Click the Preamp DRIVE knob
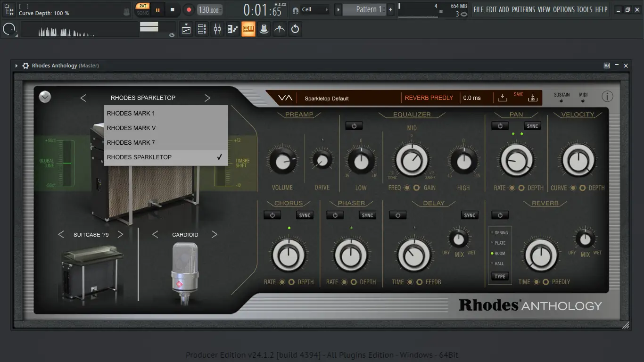The image size is (644, 362). (322, 161)
